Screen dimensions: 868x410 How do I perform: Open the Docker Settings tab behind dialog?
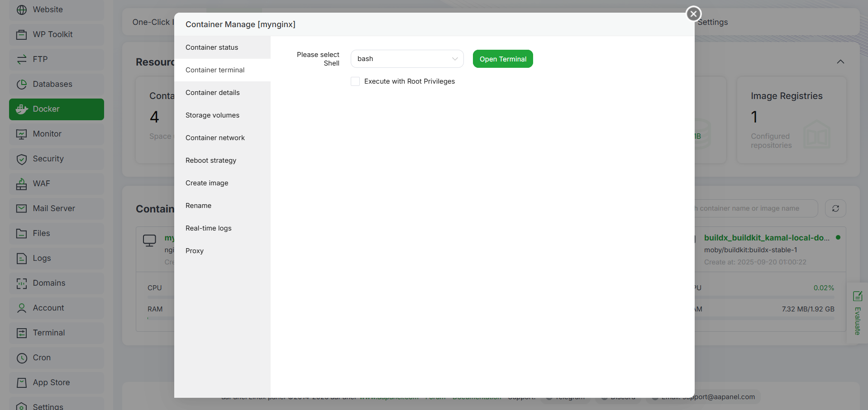713,22
